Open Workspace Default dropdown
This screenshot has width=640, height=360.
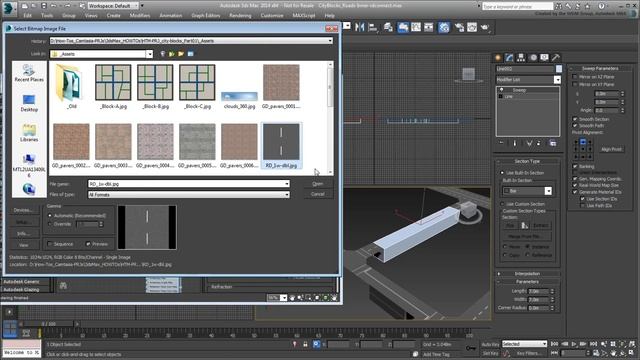[x=113, y=6]
